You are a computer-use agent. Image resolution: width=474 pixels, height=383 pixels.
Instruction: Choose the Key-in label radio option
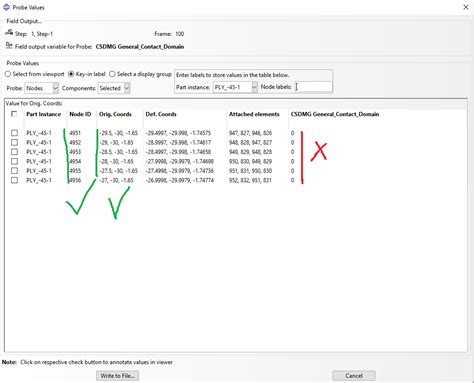pos(71,74)
